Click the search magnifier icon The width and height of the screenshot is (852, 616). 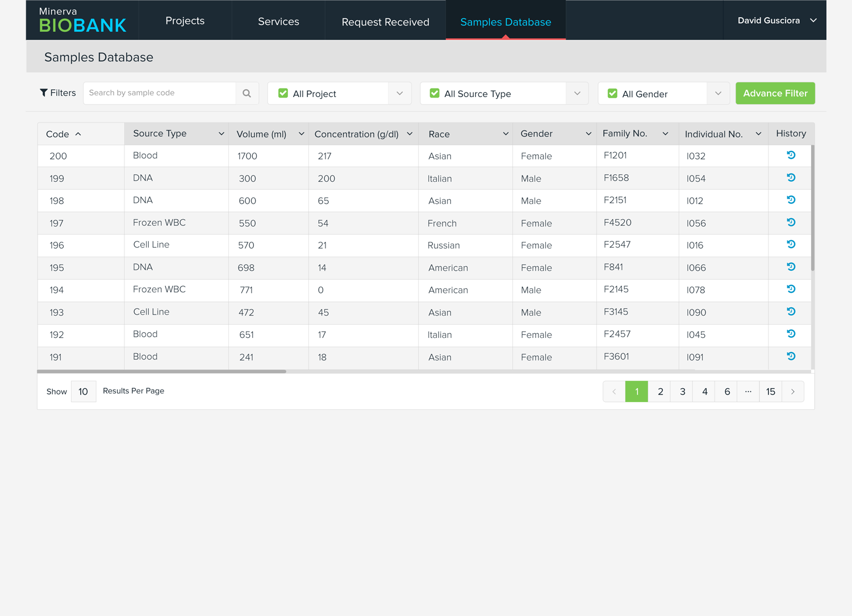247,93
